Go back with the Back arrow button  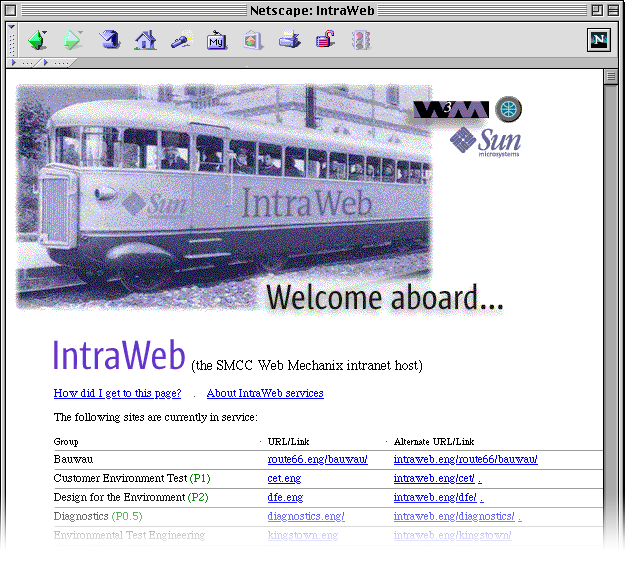(x=37, y=40)
